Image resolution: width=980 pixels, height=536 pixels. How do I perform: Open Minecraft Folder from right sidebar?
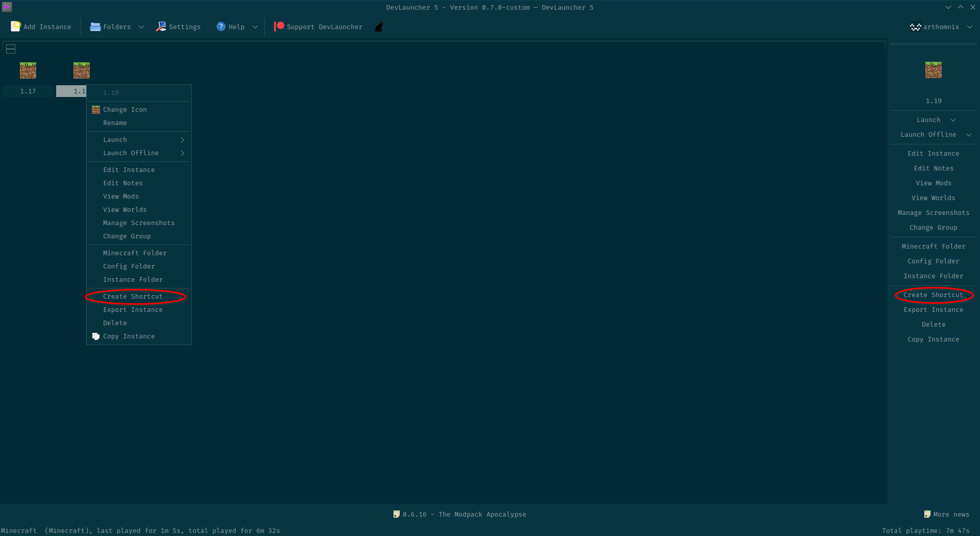[934, 247]
